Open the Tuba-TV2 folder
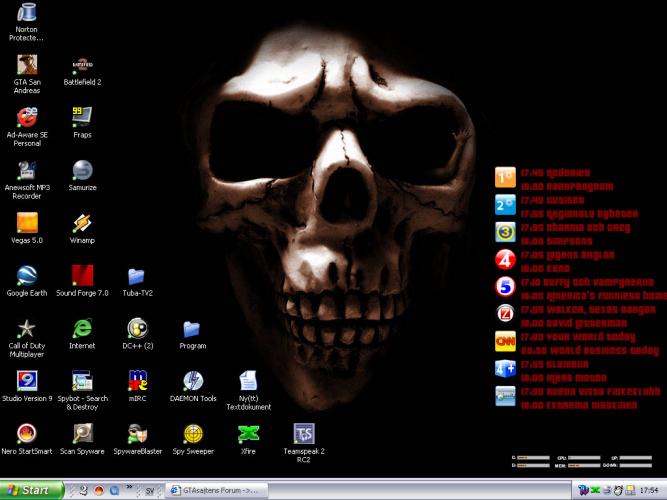This screenshot has width=667, height=500. coord(138,277)
